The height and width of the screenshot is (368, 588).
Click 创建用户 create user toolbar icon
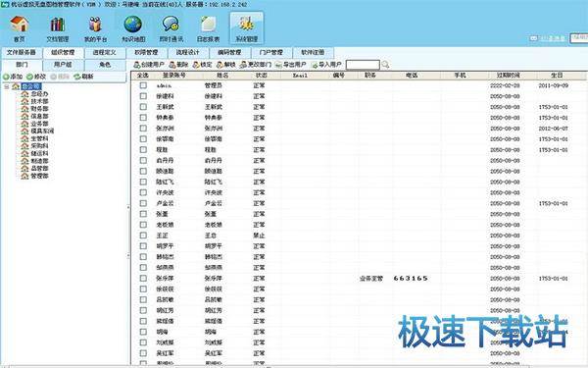point(137,65)
